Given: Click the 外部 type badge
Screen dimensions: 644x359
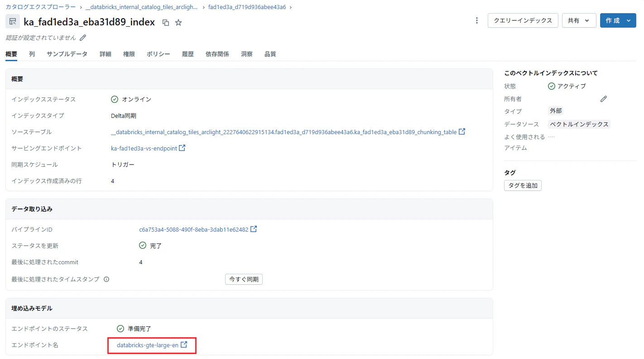Looking at the screenshot, I should tap(556, 111).
